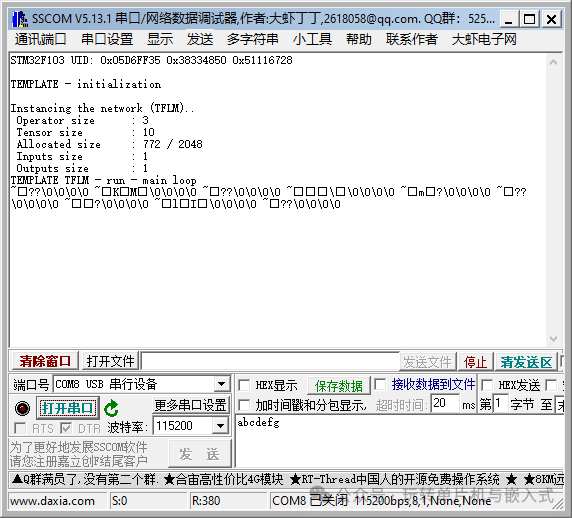Viewport: 572px width, 518px height.
Task: Click the receive area scroll up arrow
Action: pyautogui.click(x=553, y=62)
